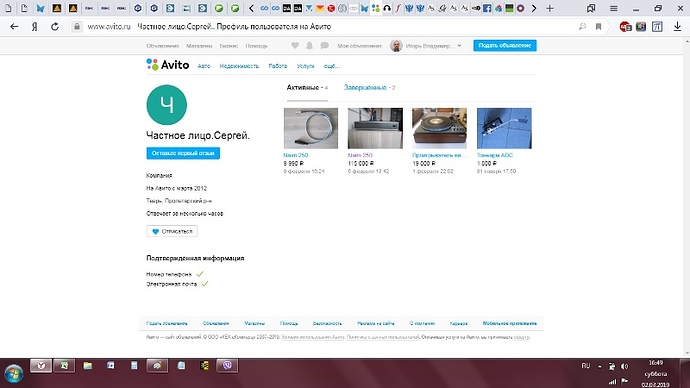The image size is (690, 388).
Task: Open 'Магазины' in the top bar
Action: (199, 46)
